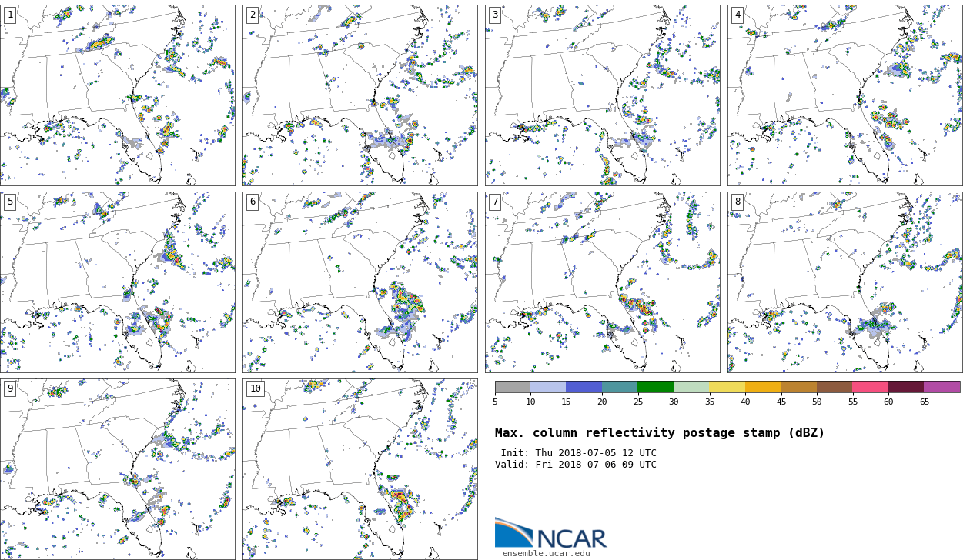Screen dimensions: 970x560
Task: Click the member number 10 label box
Action: tap(255, 388)
